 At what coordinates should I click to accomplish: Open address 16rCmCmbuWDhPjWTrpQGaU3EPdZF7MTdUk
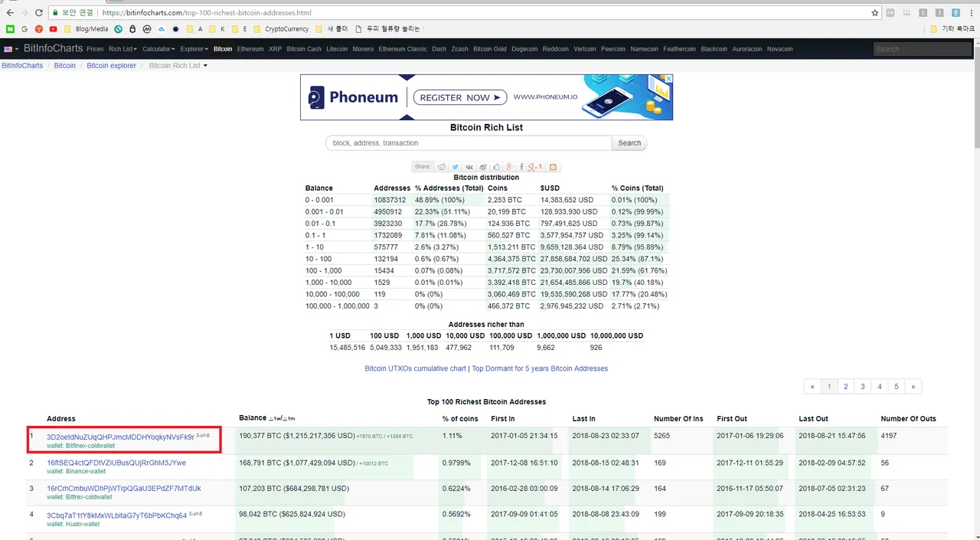124,488
